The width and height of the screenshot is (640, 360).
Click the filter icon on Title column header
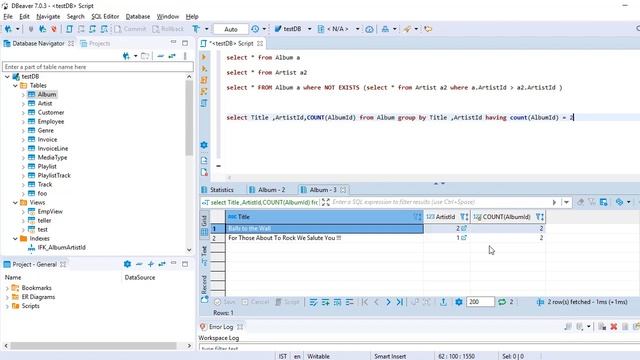(x=418, y=217)
